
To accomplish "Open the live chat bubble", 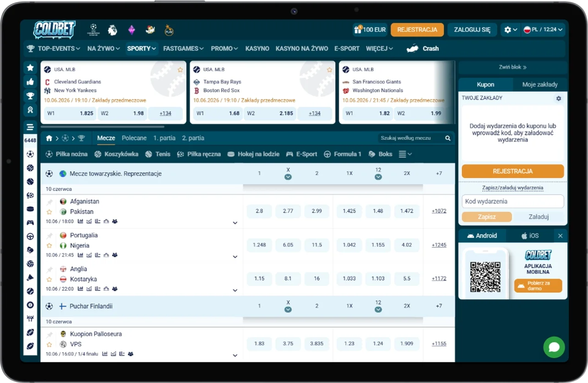I will [x=554, y=347].
